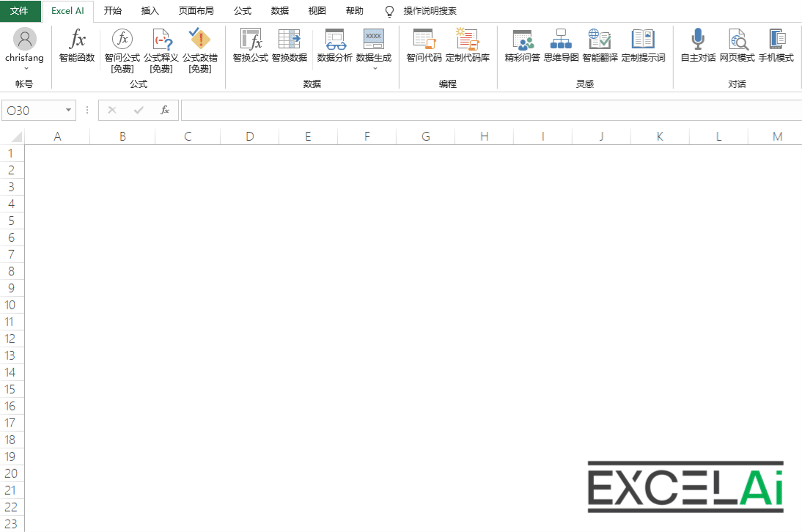Click the 数据生成 data generation icon
The height and width of the screenshot is (532, 802).
(374, 40)
